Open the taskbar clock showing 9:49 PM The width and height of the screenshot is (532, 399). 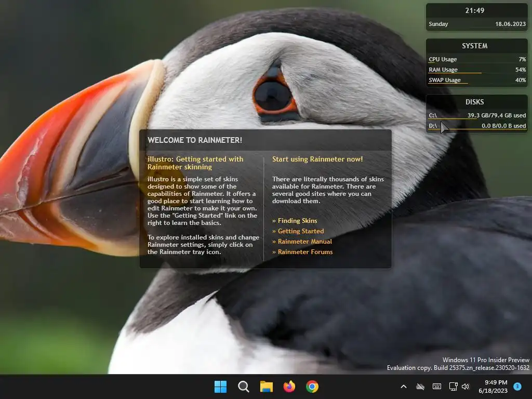[493, 387]
